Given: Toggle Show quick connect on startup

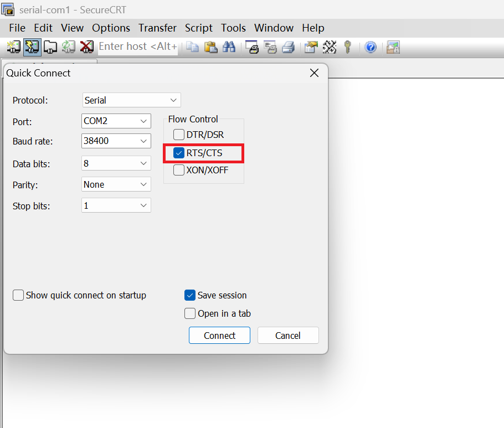Looking at the screenshot, I should [18, 295].
